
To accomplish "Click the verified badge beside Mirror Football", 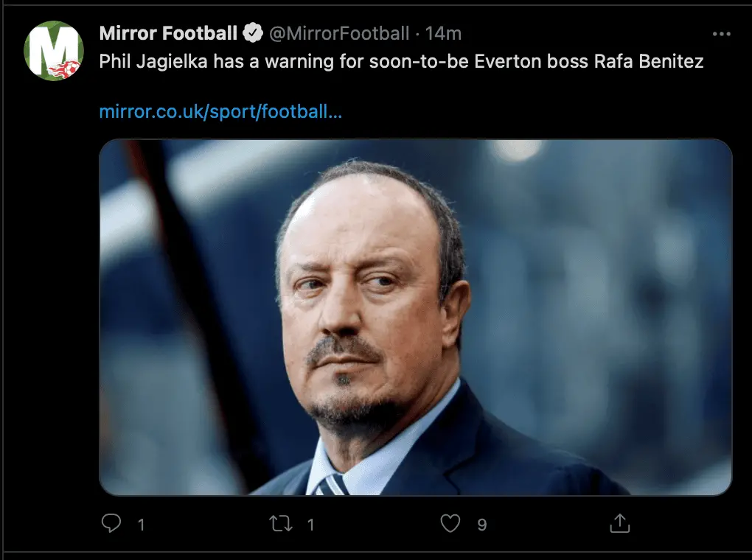I will pyautogui.click(x=254, y=33).
